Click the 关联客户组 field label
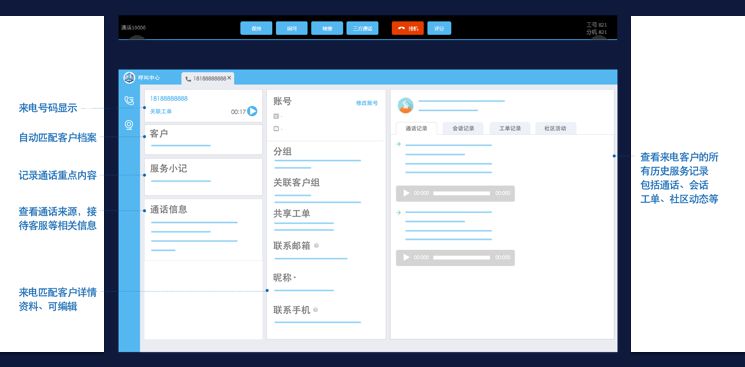The image size is (745, 367). tap(296, 183)
